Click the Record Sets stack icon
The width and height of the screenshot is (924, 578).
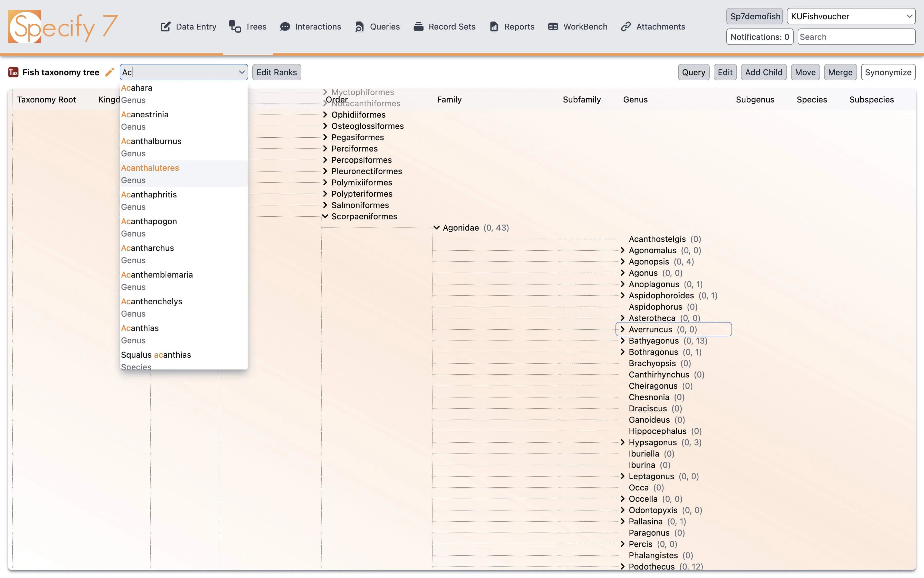(418, 27)
